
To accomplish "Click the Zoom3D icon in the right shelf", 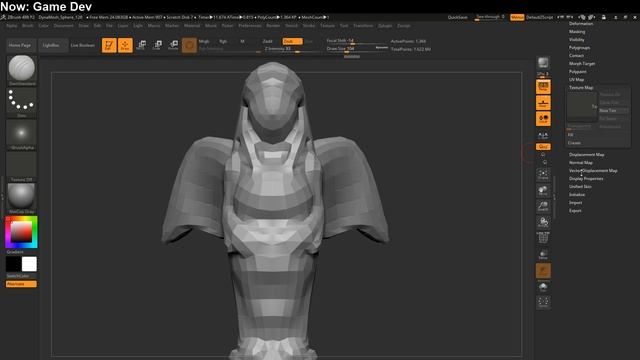I will tap(543, 207).
